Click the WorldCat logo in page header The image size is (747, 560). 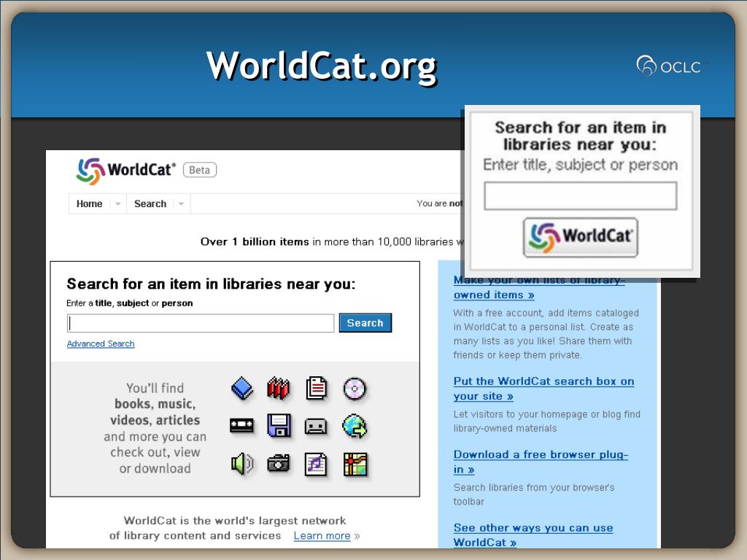(125, 171)
